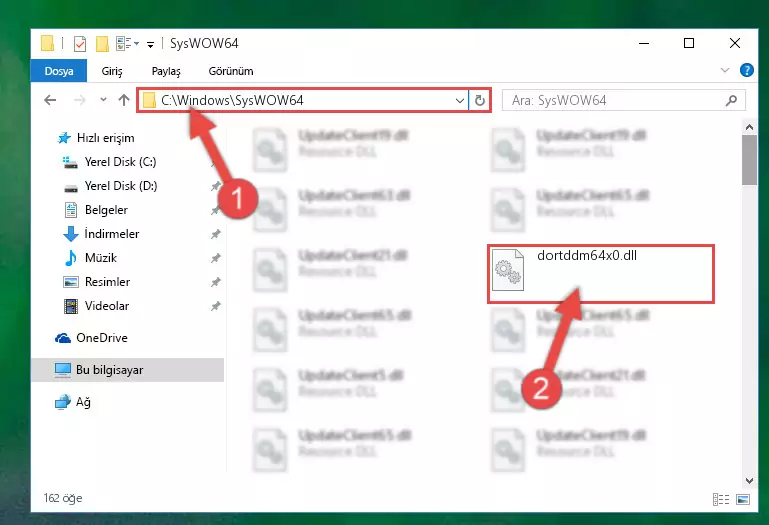Click the dortddm64x0.dll gear file icon
This screenshot has width=769, height=525.
(508, 270)
